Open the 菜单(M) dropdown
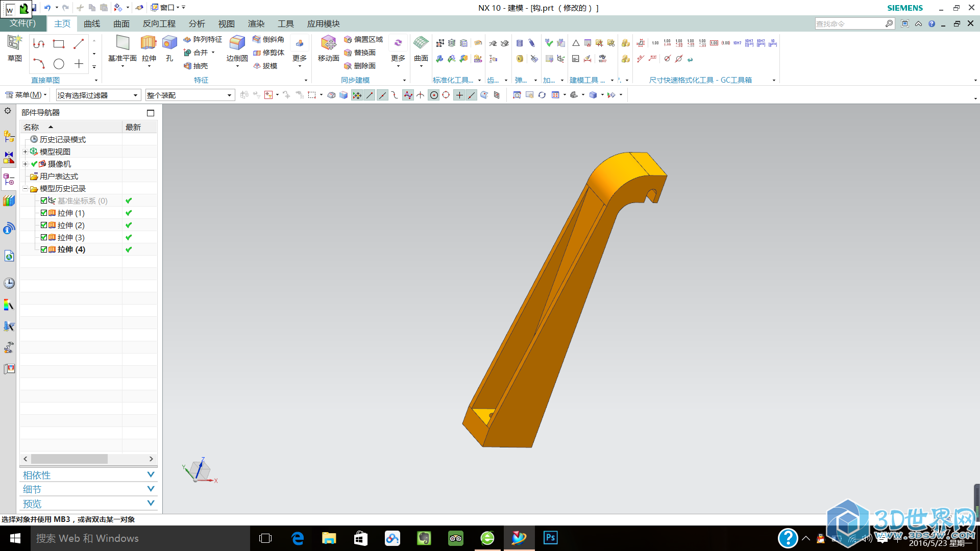 pos(26,95)
